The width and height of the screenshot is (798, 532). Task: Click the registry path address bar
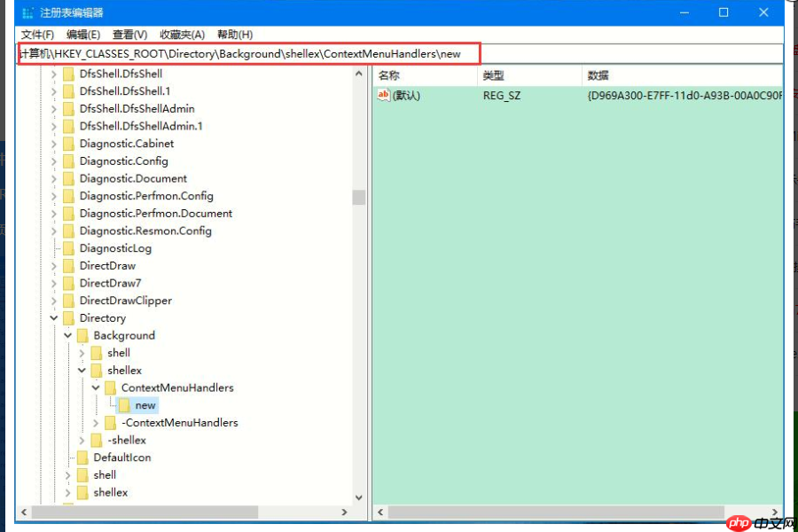click(x=249, y=54)
